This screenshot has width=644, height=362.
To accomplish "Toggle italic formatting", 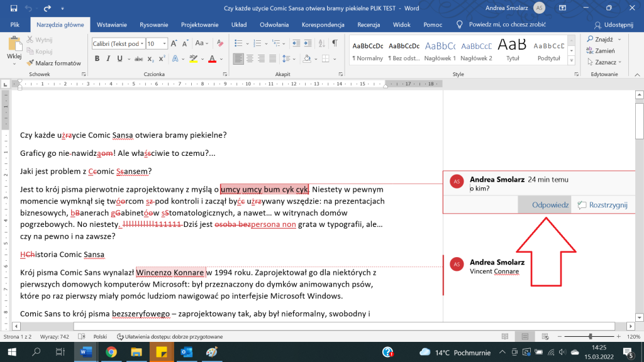I will [108, 58].
